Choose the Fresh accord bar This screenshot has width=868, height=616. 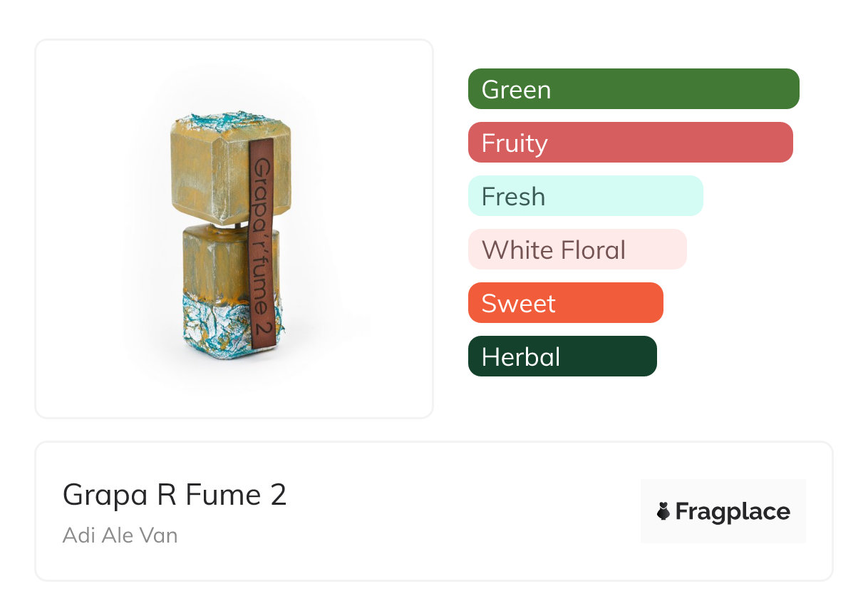(x=585, y=196)
